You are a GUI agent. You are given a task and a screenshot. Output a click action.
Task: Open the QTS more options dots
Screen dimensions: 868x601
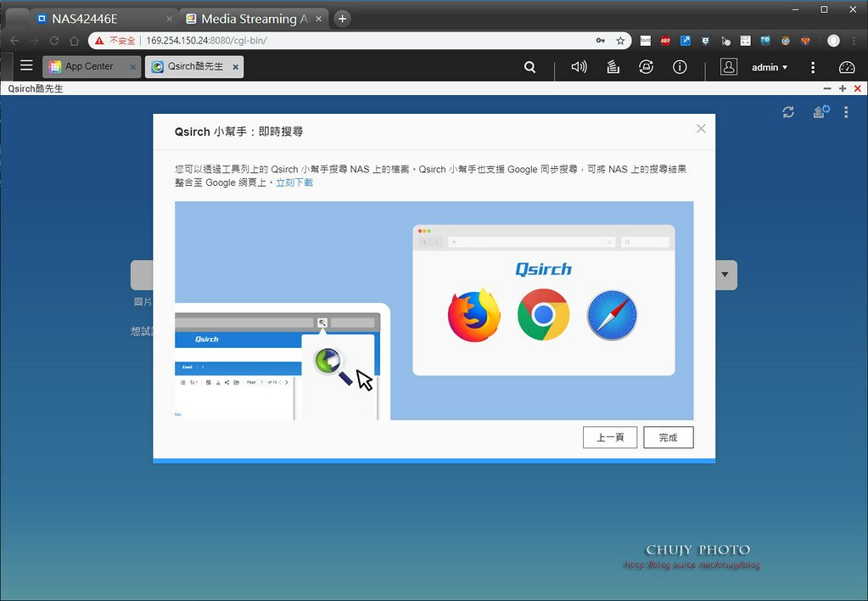click(813, 68)
